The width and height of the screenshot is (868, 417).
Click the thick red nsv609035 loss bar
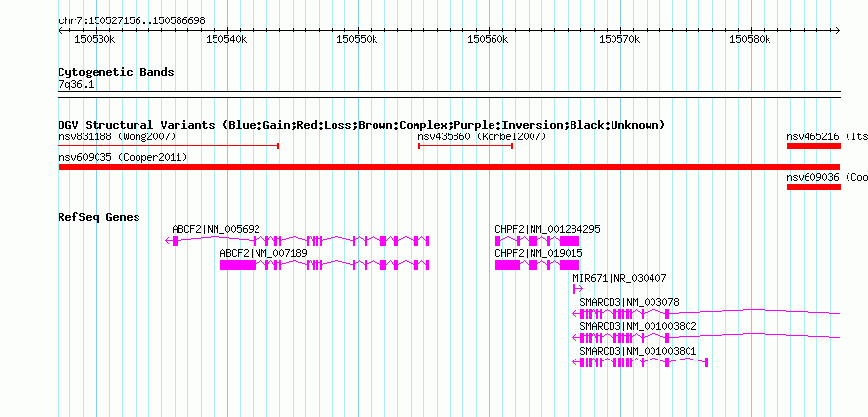pyautogui.click(x=449, y=167)
